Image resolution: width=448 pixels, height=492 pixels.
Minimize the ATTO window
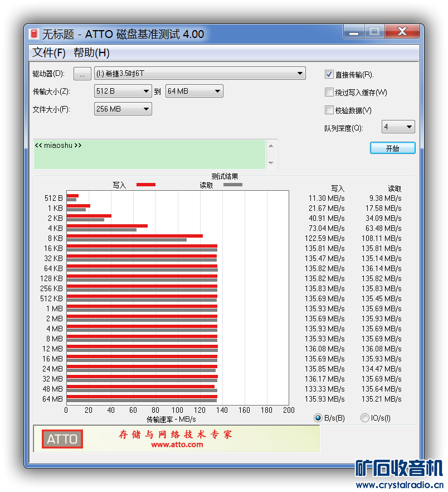click(354, 32)
